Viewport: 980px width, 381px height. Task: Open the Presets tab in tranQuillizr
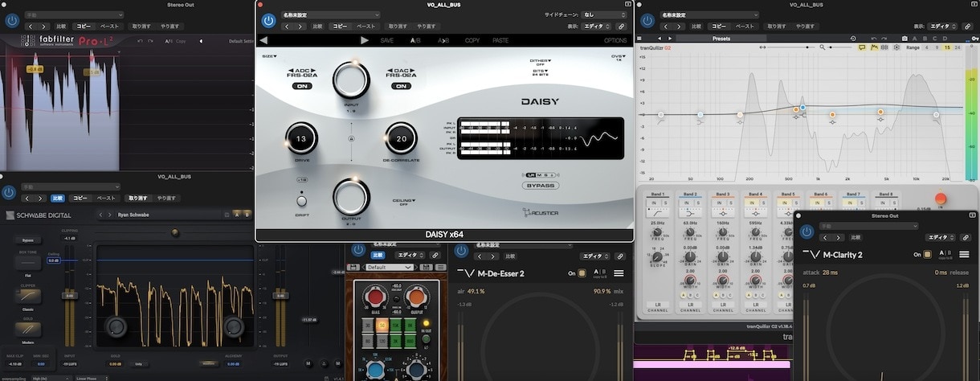click(721, 39)
